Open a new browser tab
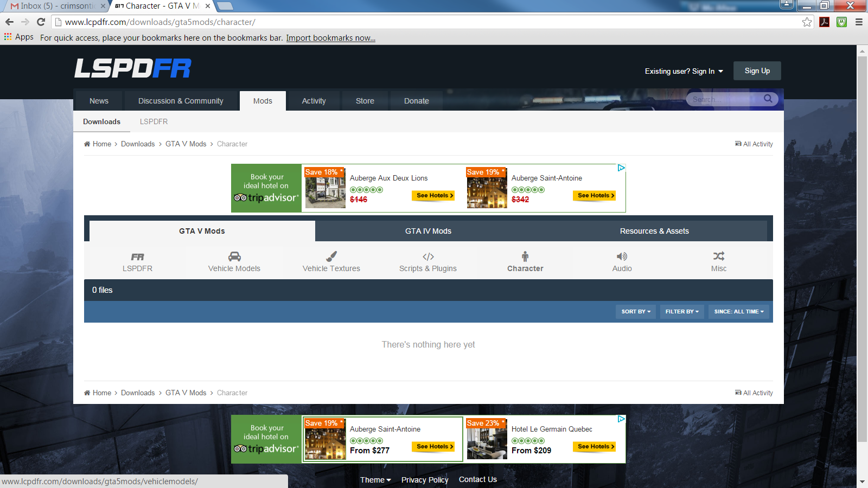This screenshot has width=868, height=488. [x=225, y=6]
